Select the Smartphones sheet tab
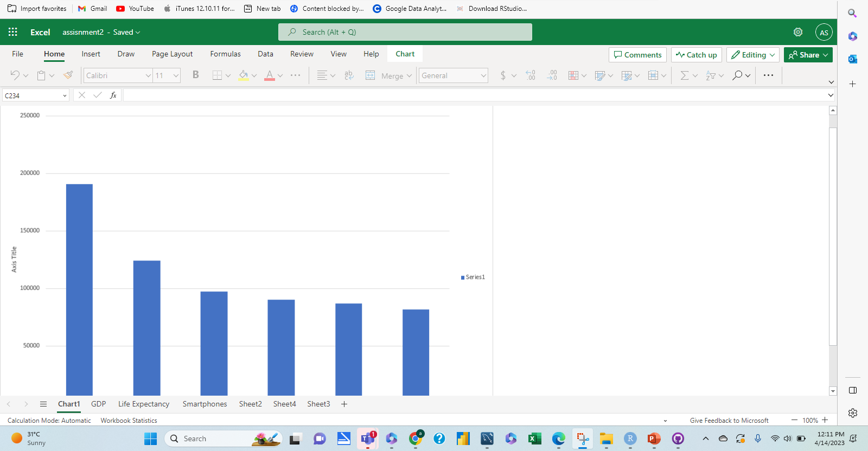Viewport: 868px width, 451px height. tap(205, 404)
